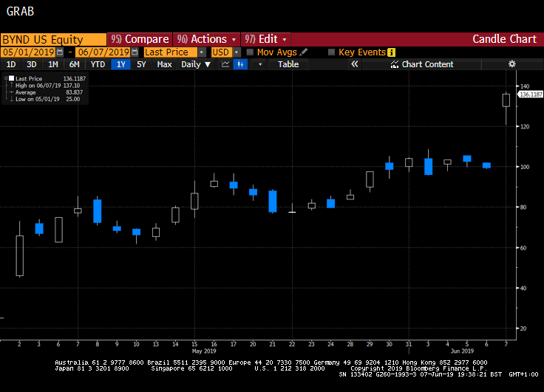Viewport: 544px width, 392px height.
Task: Open the USD currency dropdown
Action: pyautogui.click(x=237, y=52)
